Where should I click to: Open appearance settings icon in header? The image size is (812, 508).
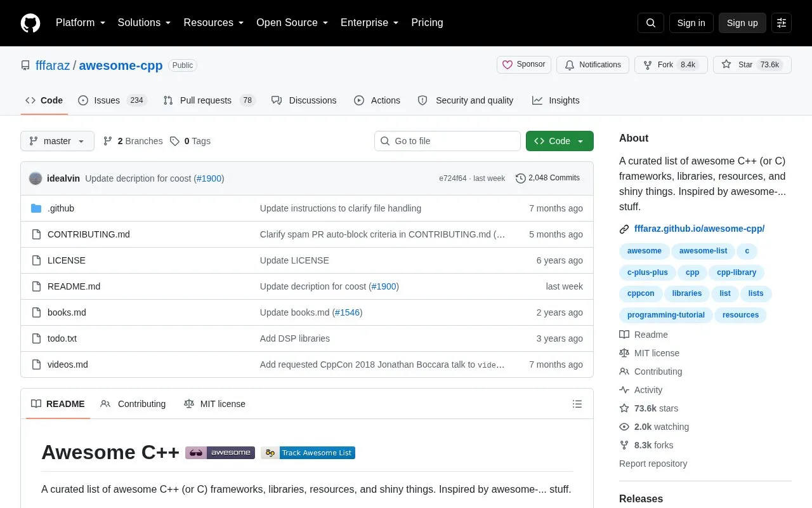(x=782, y=23)
